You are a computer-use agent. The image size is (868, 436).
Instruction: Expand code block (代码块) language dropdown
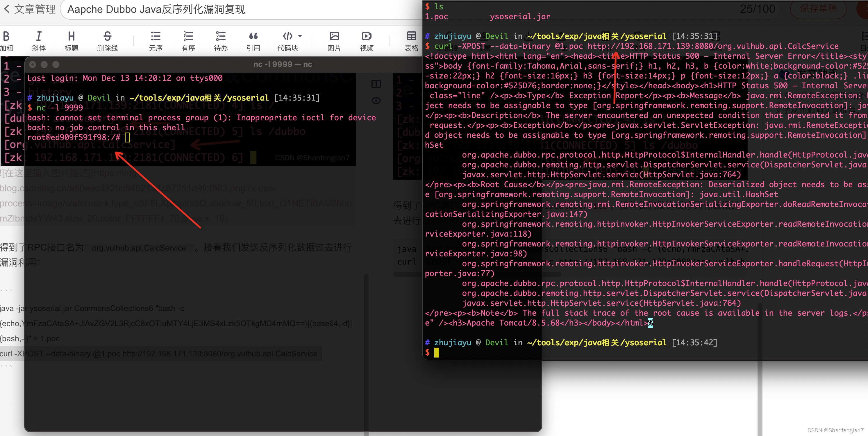300,36
